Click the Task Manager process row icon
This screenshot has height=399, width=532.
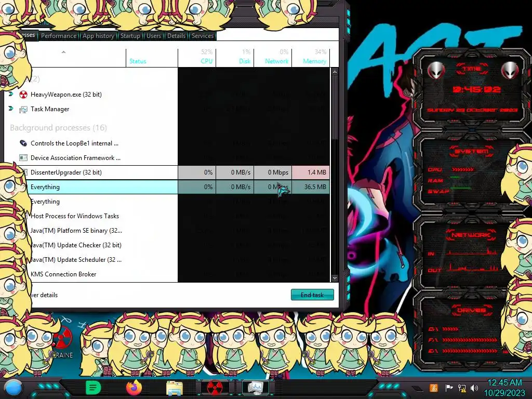click(x=23, y=109)
